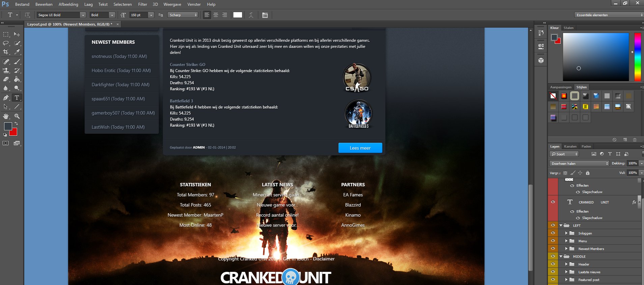
Task: Open the character and paragraph panel
Action: (265, 15)
